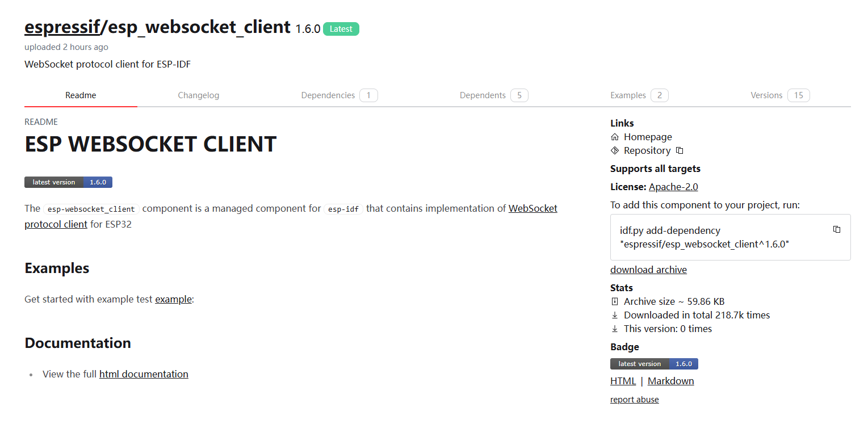Switch to the Changelog tab

[198, 95]
